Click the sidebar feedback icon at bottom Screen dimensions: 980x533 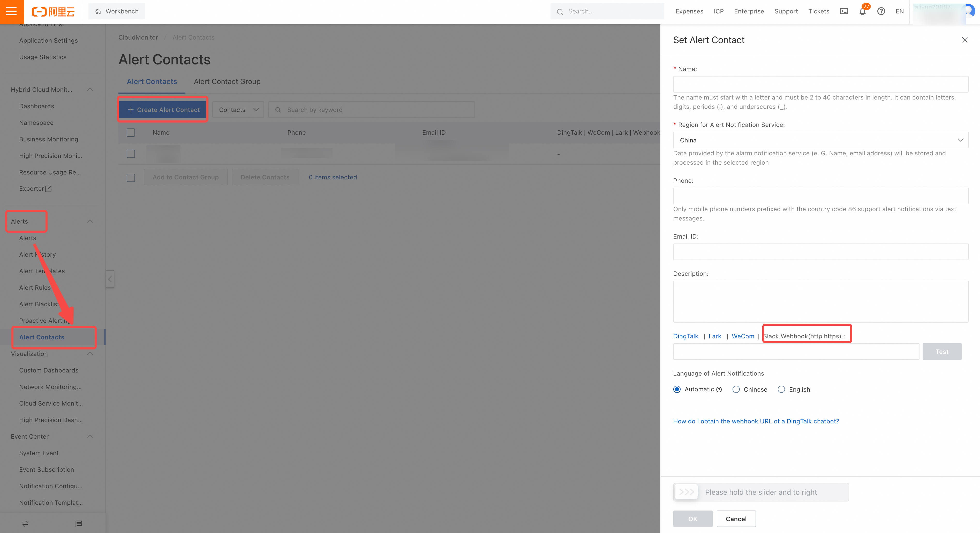(x=79, y=523)
